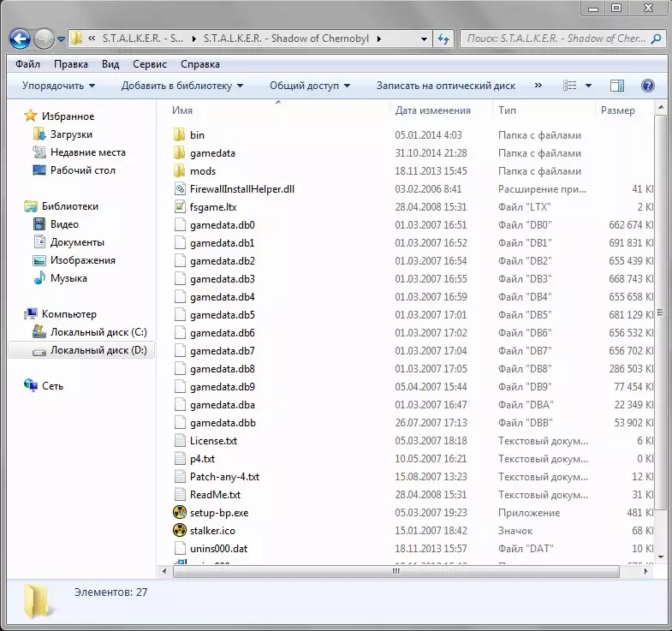Open the Правка menu

coord(71,64)
